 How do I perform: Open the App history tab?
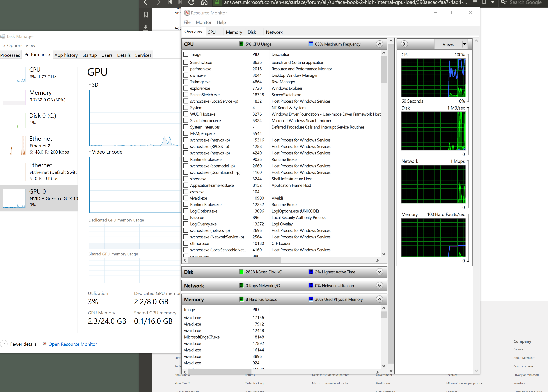pos(66,55)
